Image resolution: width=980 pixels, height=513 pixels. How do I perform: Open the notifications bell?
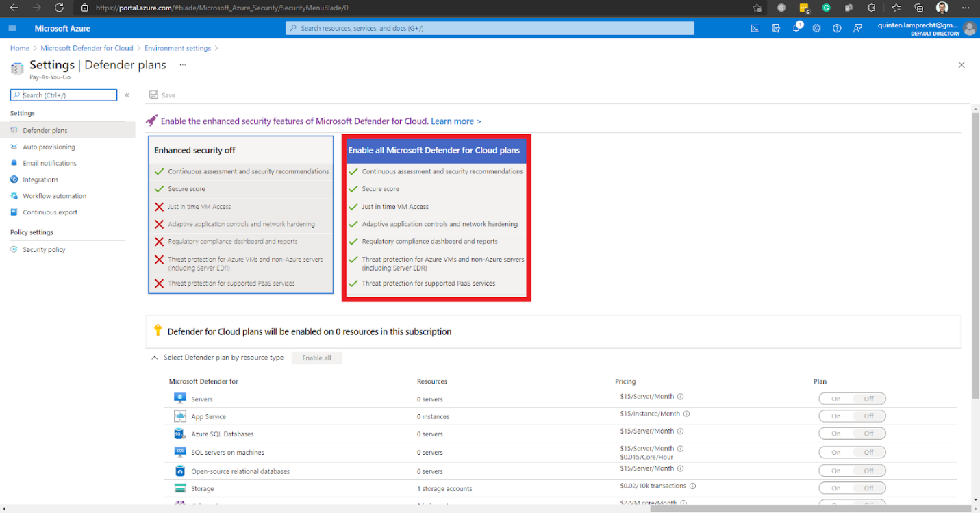(796, 28)
